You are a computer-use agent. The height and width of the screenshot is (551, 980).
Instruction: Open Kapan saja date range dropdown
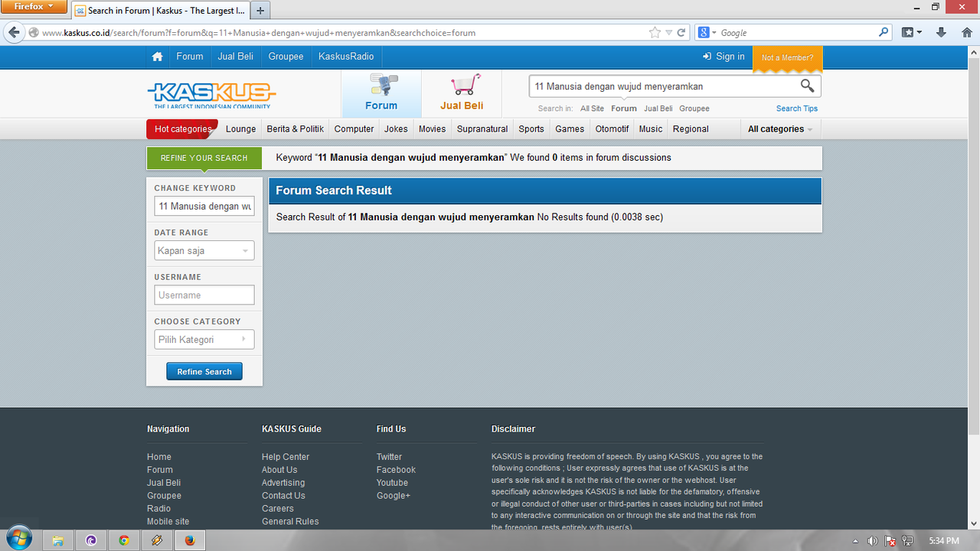204,251
